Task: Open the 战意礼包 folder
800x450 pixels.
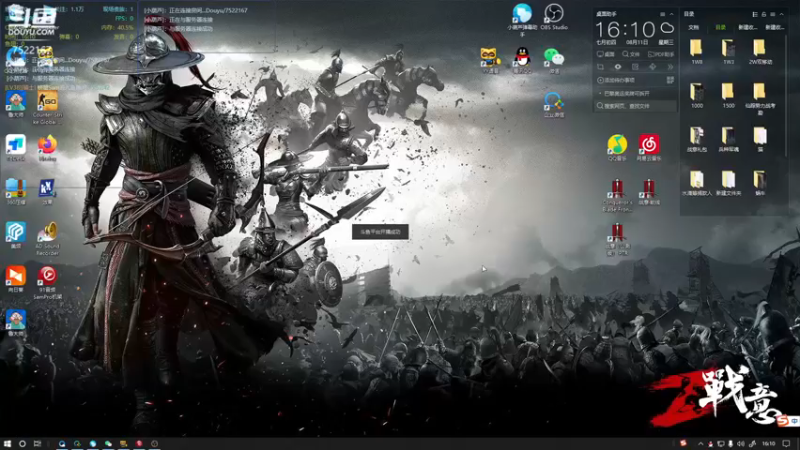Action: 696,136
